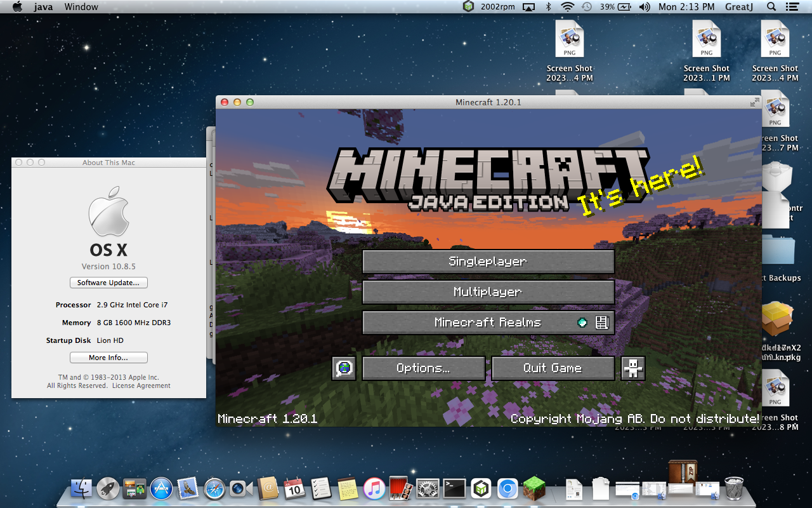
Task: Open the Options... menu in Minecraft
Action: click(423, 368)
